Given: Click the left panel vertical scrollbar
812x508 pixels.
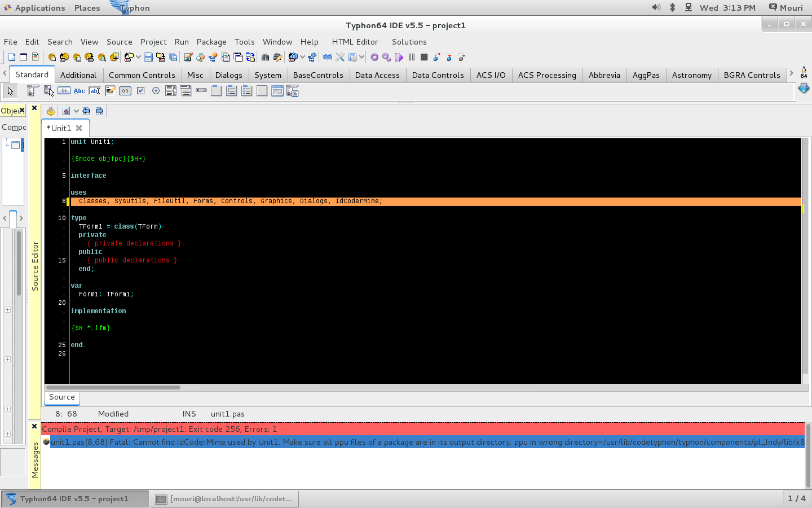Looking at the screenshot, I should click(19, 262).
